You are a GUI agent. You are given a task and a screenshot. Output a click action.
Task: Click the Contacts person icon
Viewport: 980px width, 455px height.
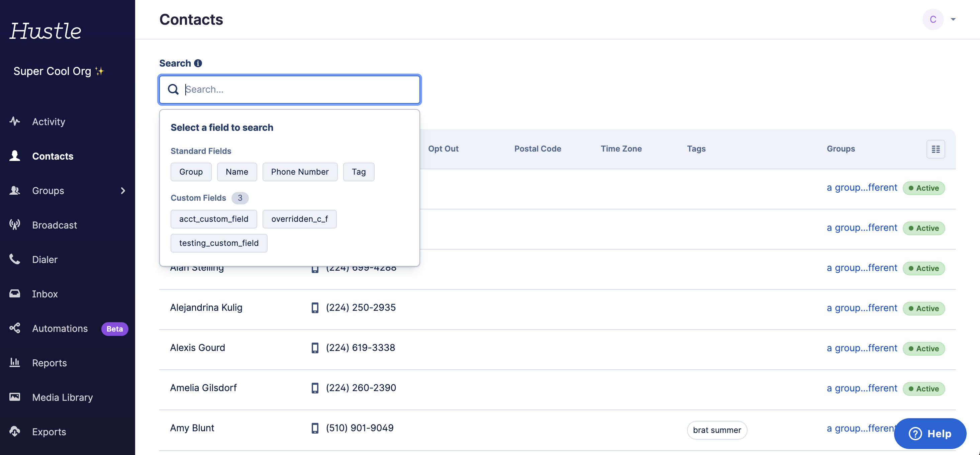[15, 156]
